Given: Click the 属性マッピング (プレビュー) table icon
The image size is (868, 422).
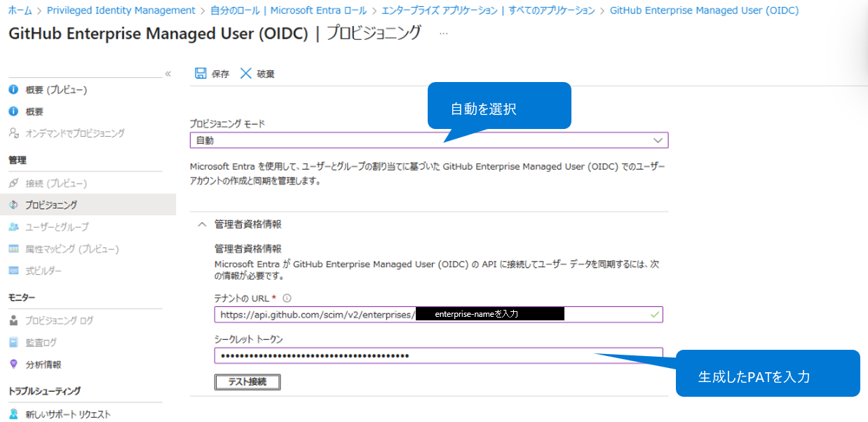Looking at the screenshot, I should (x=13, y=249).
